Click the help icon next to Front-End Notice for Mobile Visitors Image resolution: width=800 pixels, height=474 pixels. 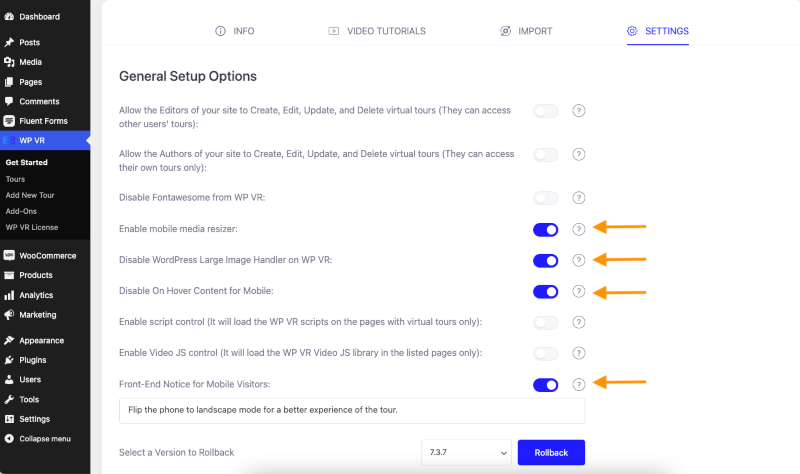tap(578, 385)
